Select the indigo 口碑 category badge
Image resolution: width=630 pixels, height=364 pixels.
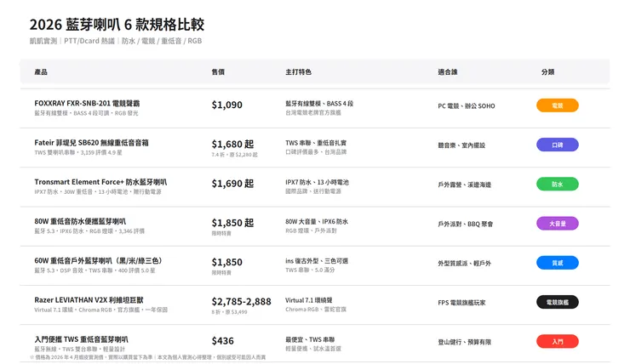pyautogui.click(x=558, y=145)
